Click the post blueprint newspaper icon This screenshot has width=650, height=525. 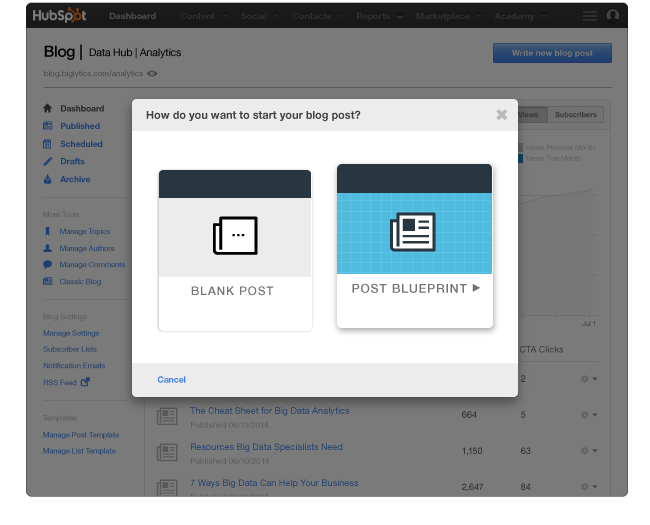click(x=413, y=232)
